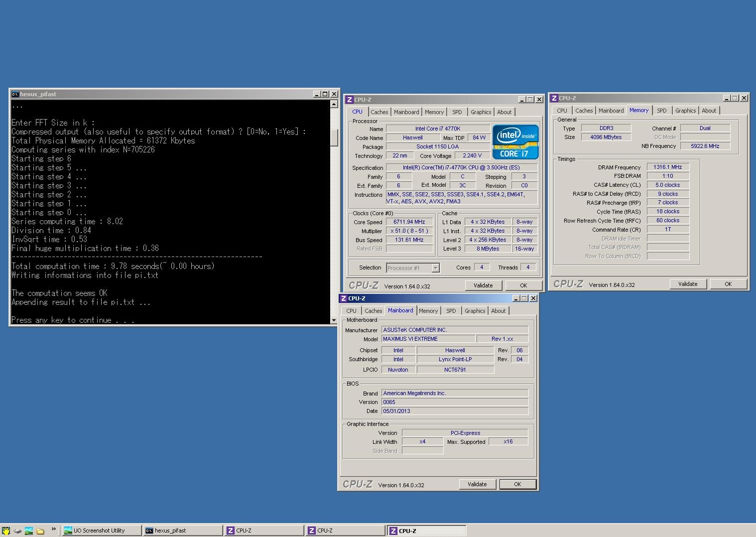Open About tab in the processor CPU-Z window
The width and height of the screenshot is (756, 537).
[504, 112]
